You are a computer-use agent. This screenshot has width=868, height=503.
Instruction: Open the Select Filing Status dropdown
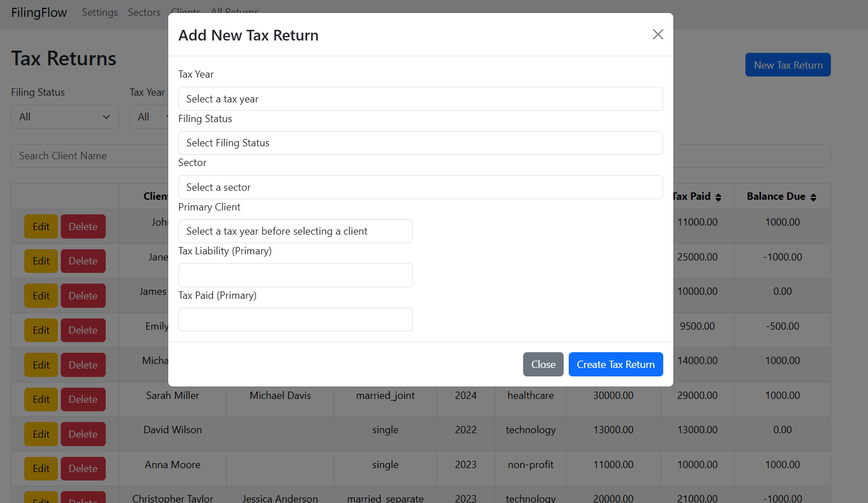tap(420, 143)
